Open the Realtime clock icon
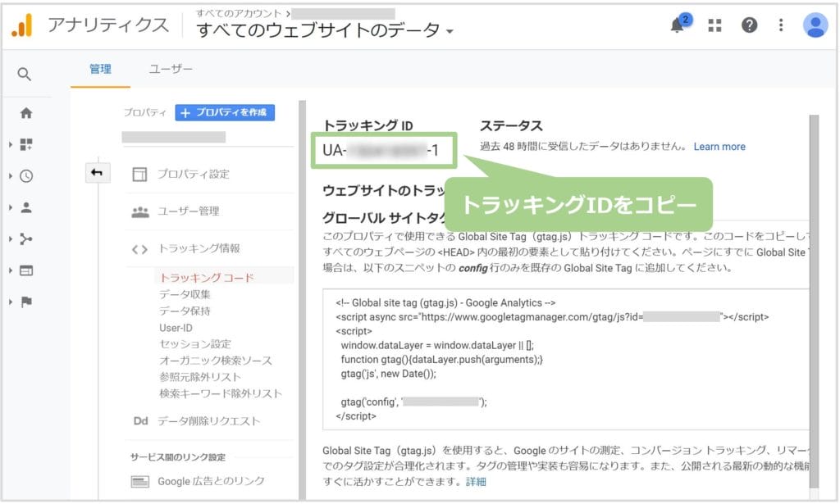 click(25, 176)
